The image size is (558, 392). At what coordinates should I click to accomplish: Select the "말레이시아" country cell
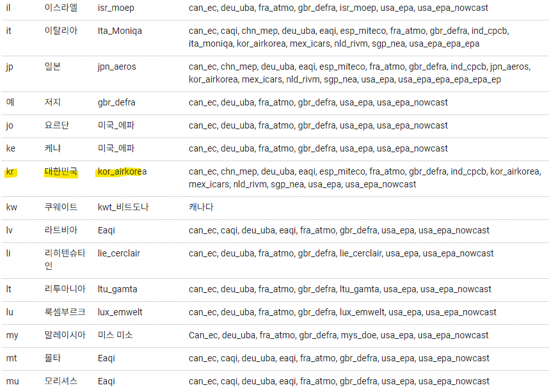coord(65,335)
